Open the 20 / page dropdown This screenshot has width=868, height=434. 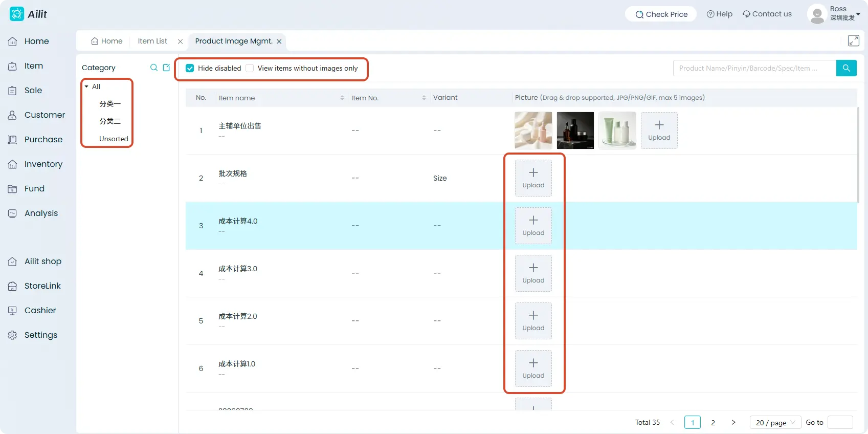coord(775,422)
